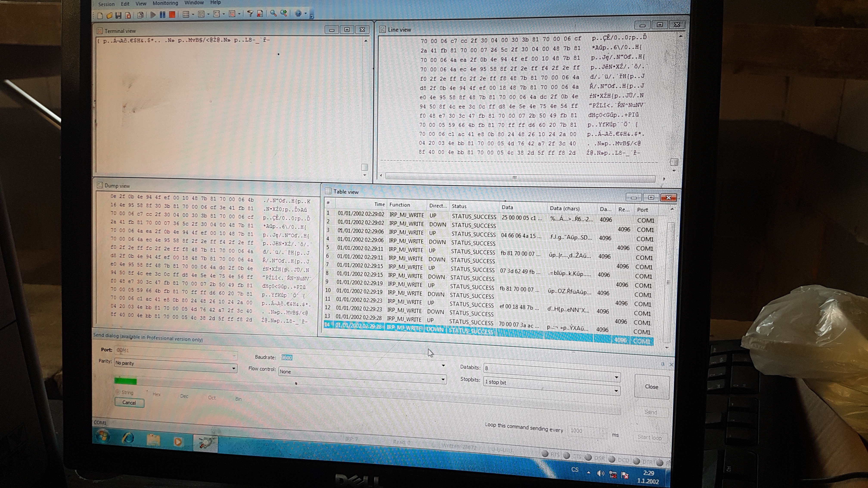868x488 pixels.
Task: Click the Start monitoring play icon
Action: click(153, 14)
